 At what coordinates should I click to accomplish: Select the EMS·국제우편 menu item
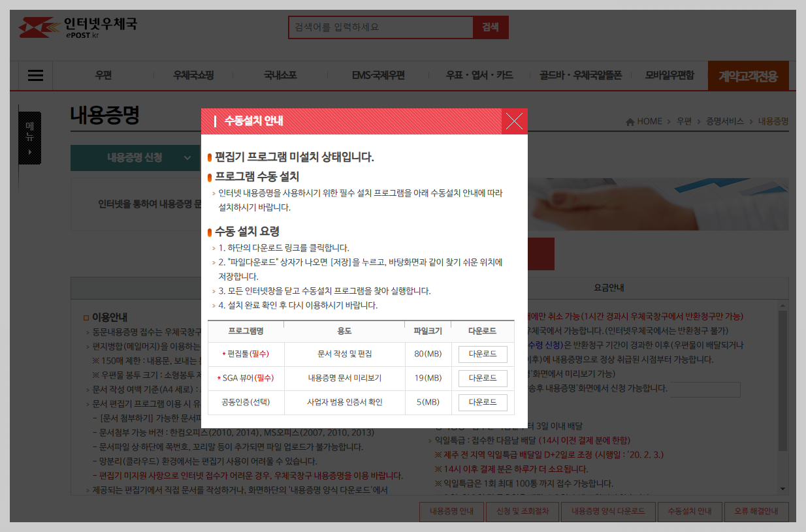click(378, 75)
